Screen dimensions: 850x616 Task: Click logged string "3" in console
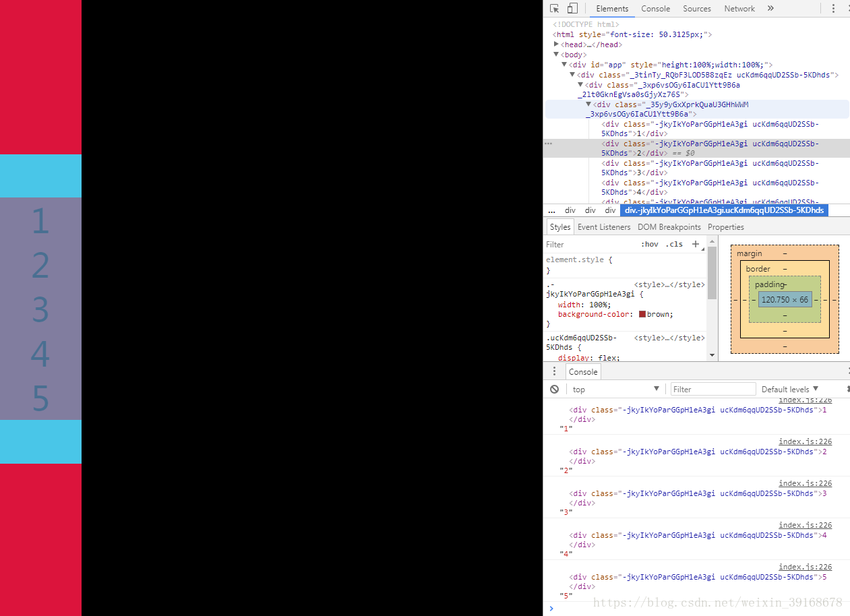pos(566,512)
